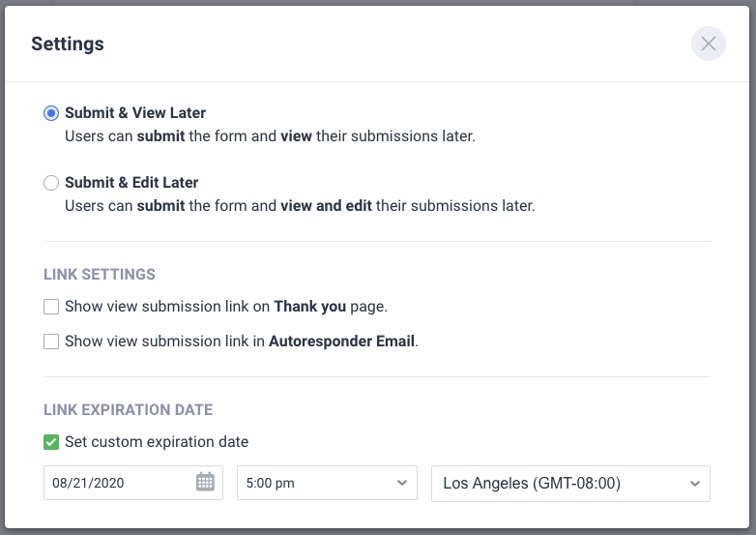Image resolution: width=756 pixels, height=535 pixels.
Task: Click the chevron arrow on the timezone selector
Action: [694, 483]
